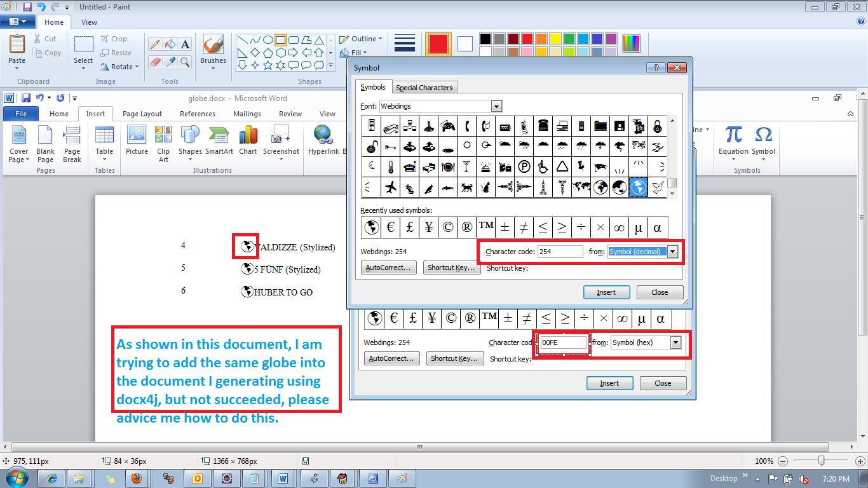This screenshot has height=488, width=868.
Task: Click the Symbol dialog Help question button
Action: (x=655, y=68)
